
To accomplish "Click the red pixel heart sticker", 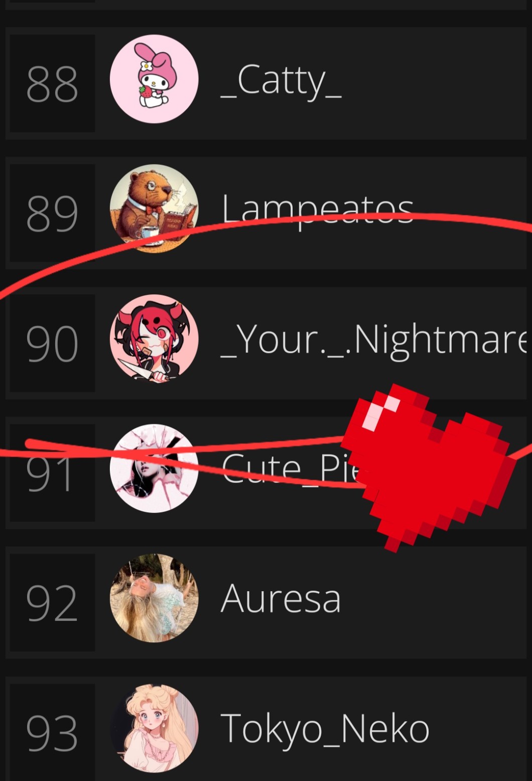I will pos(429,468).
